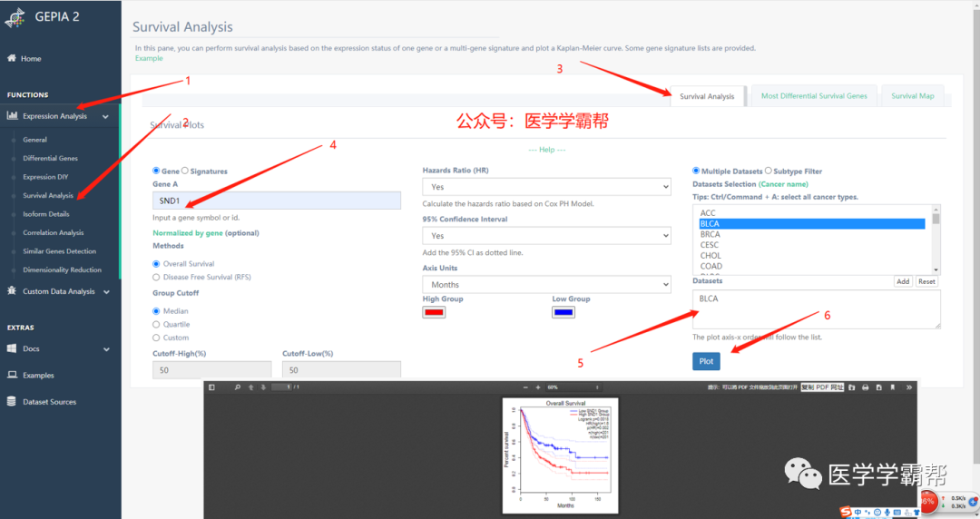Open Similar Genes Detection sidebar item

click(x=59, y=251)
